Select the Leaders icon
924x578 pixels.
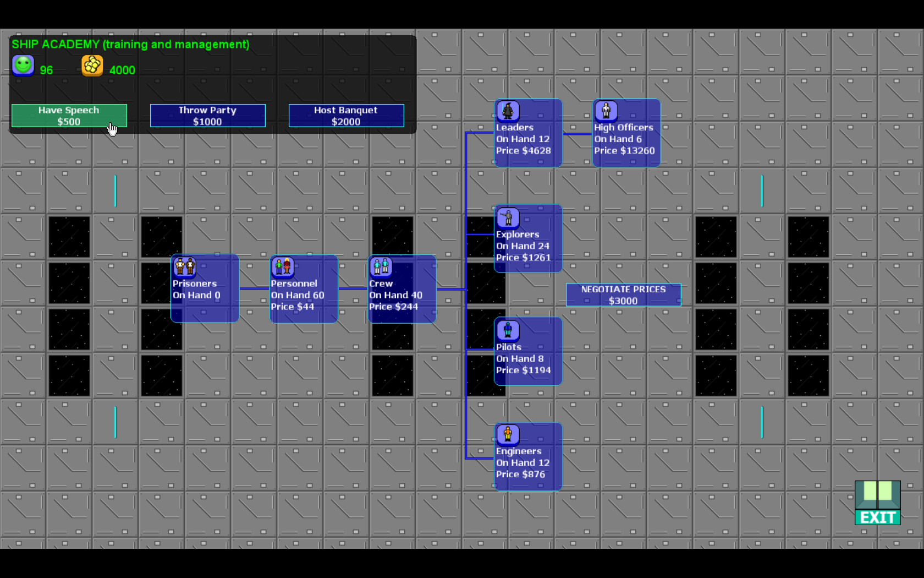508,111
